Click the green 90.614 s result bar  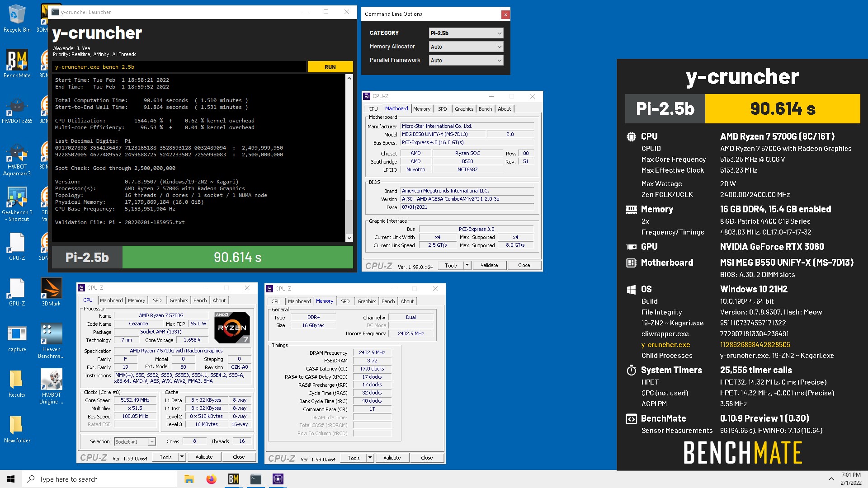(x=237, y=257)
